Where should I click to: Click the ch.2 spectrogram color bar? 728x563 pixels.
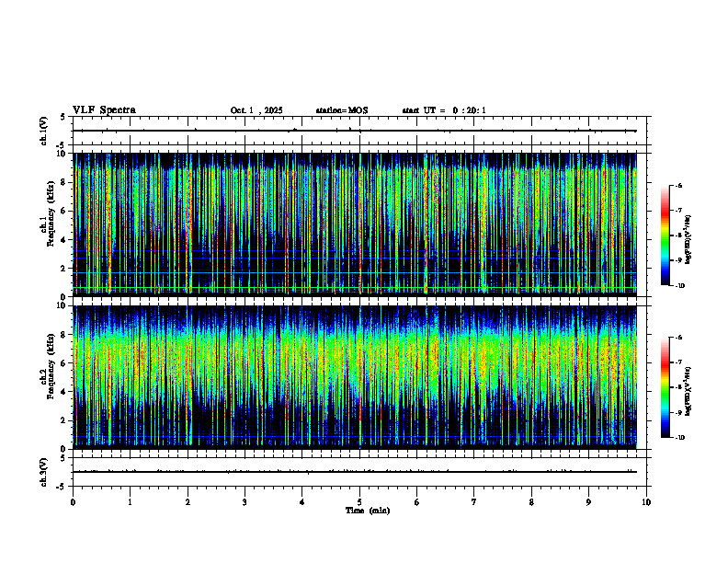coord(665,387)
